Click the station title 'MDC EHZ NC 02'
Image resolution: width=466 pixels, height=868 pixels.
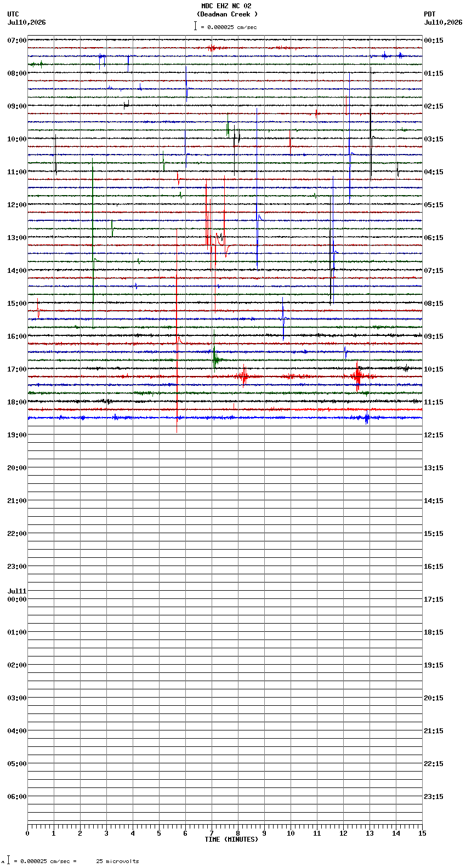[226, 6]
